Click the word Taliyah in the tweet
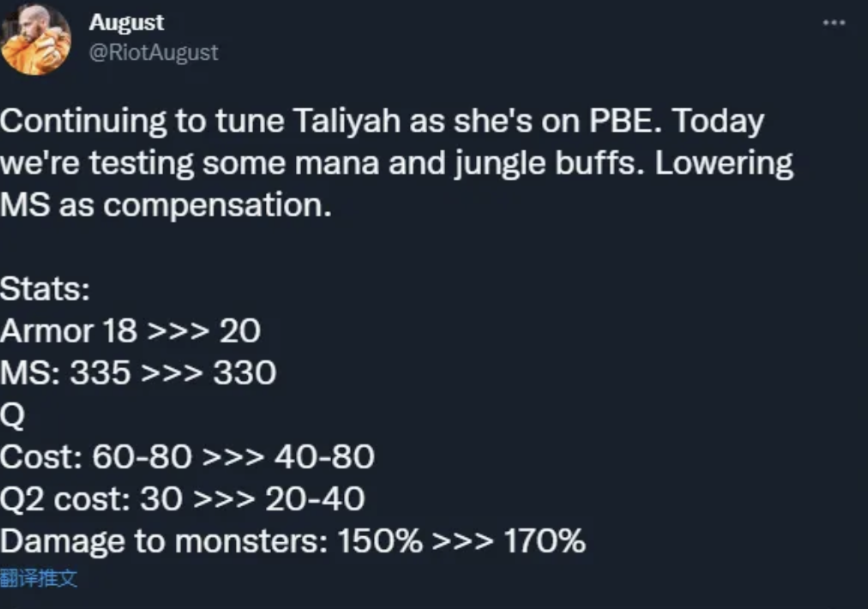 pos(346,121)
